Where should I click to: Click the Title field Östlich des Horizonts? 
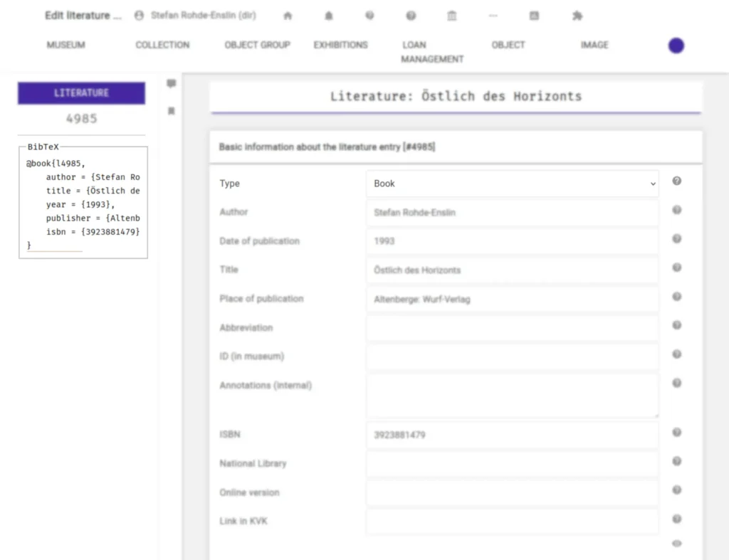click(x=513, y=270)
